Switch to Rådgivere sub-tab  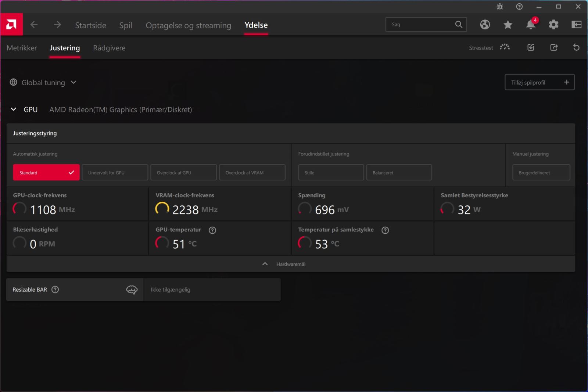(x=109, y=48)
